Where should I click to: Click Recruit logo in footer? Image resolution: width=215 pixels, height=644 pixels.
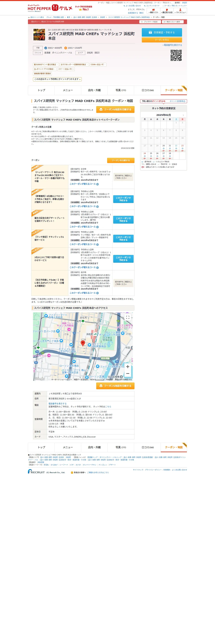(x=36, y=471)
